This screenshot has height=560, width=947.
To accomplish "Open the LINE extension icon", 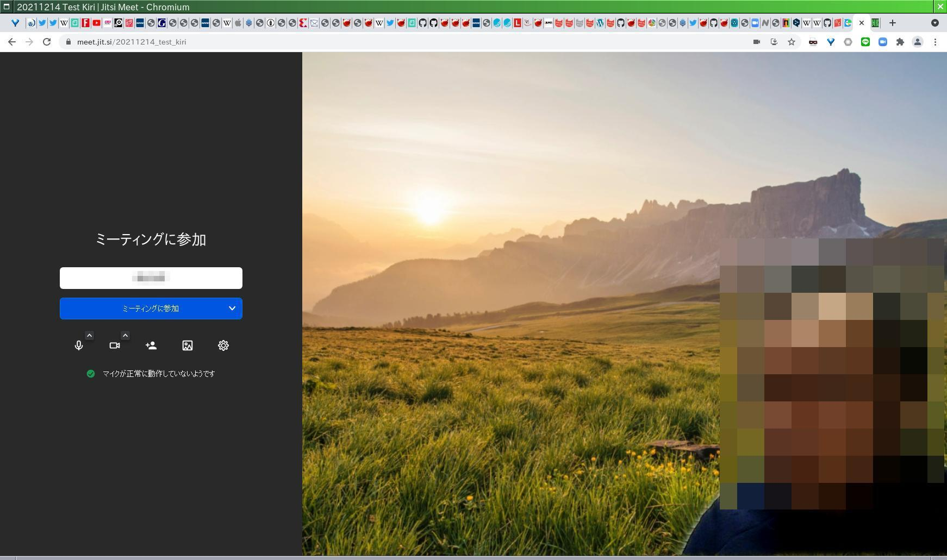I will coord(865,42).
